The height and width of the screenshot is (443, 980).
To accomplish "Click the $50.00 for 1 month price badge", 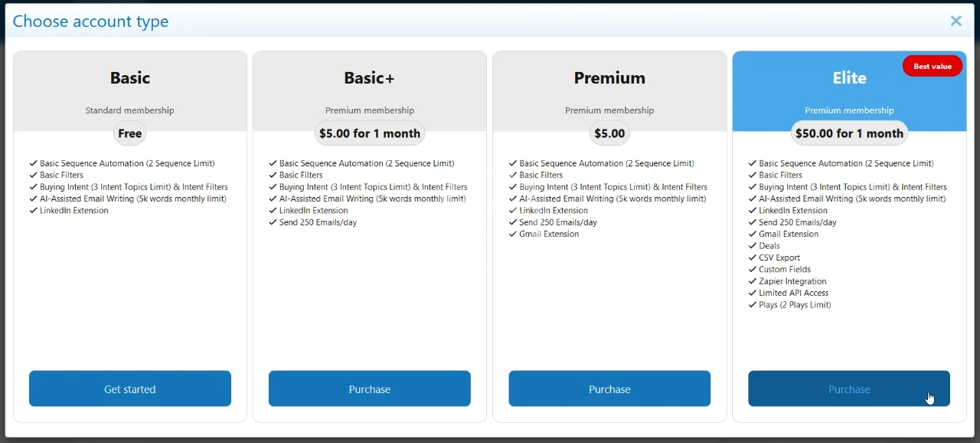I will point(849,133).
